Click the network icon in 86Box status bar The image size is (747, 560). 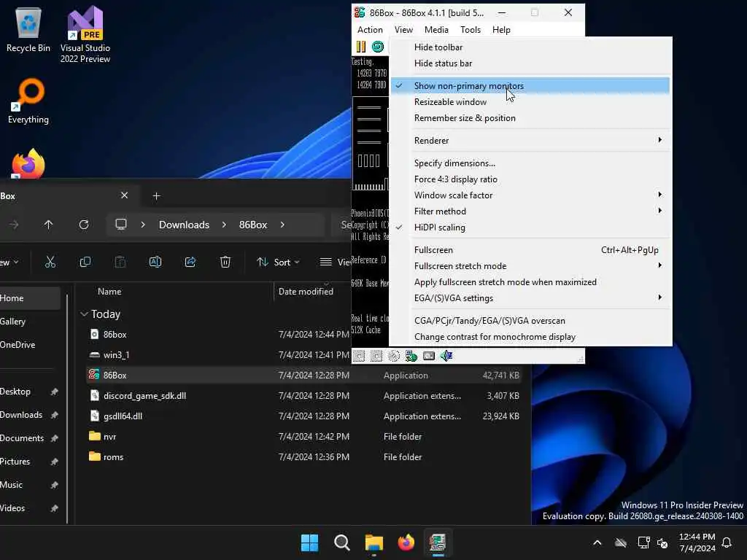[411, 355]
